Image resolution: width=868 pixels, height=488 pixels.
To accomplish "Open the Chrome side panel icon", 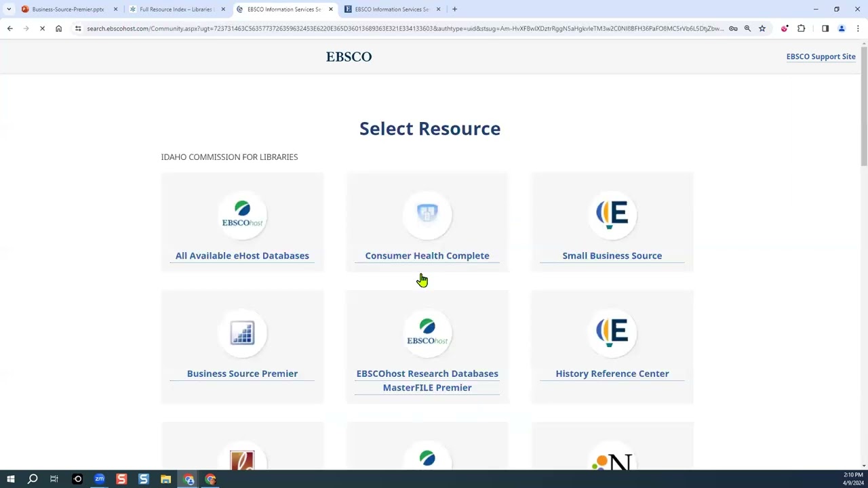I will 825,28.
